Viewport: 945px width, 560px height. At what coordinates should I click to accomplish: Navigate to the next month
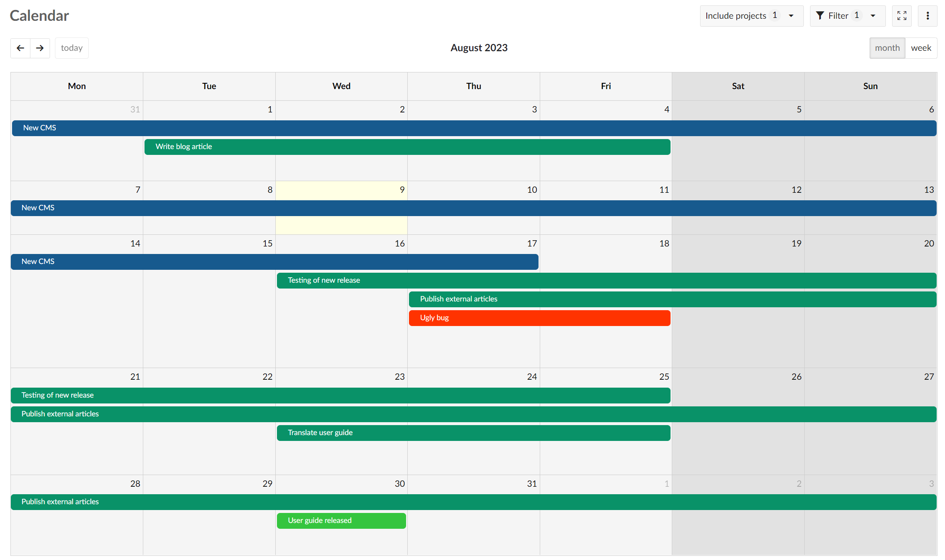pyautogui.click(x=40, y=48)
